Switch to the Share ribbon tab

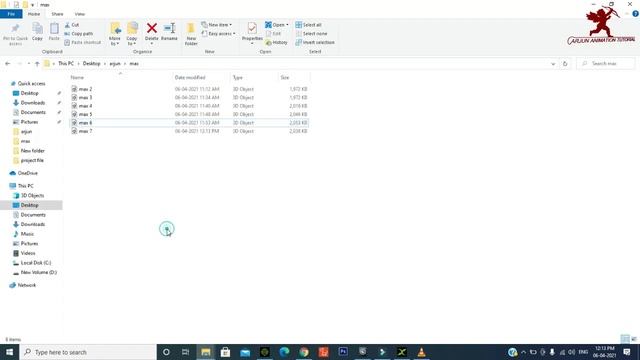(57, 14)
